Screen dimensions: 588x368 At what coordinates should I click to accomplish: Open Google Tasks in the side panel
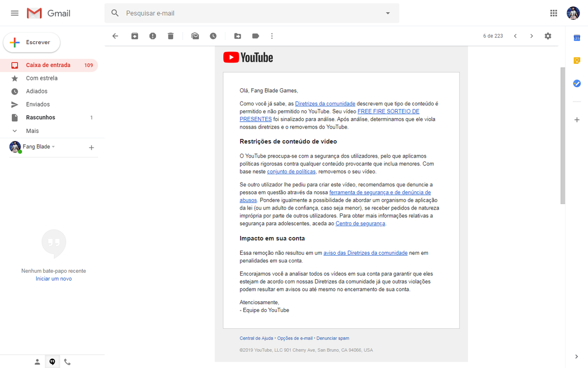click(x=577, y=83)
